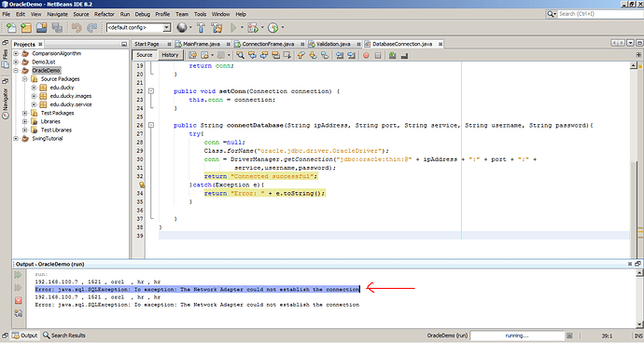The width and height of the screenshot is (644, 343).
Task: Click the red Stop button in Output
Action: click(19, 300)
